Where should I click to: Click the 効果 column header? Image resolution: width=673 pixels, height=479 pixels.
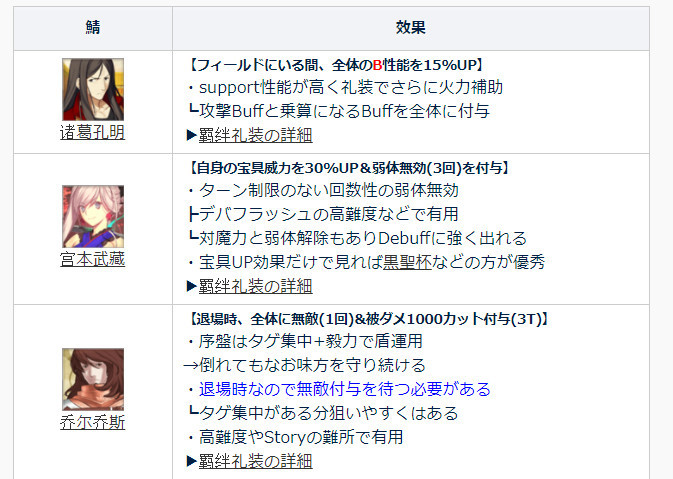(x=411, y=28)
